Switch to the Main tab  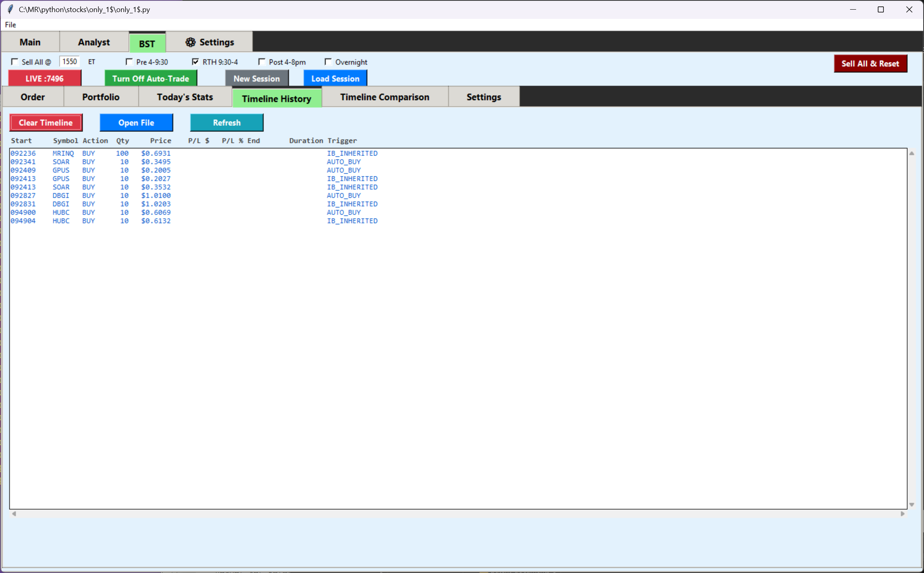click(x=30, y=42)
